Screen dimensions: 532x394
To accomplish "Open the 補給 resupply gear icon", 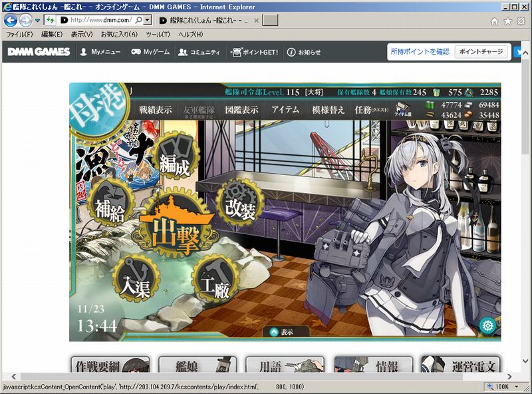I will 110,202.
